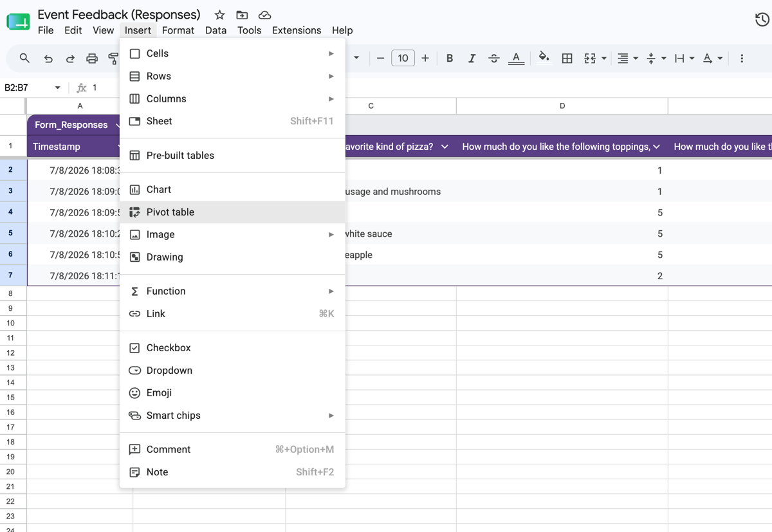Insert a Link
The height and width of the screenshot is (532, 772).
(x=232, y=313)
